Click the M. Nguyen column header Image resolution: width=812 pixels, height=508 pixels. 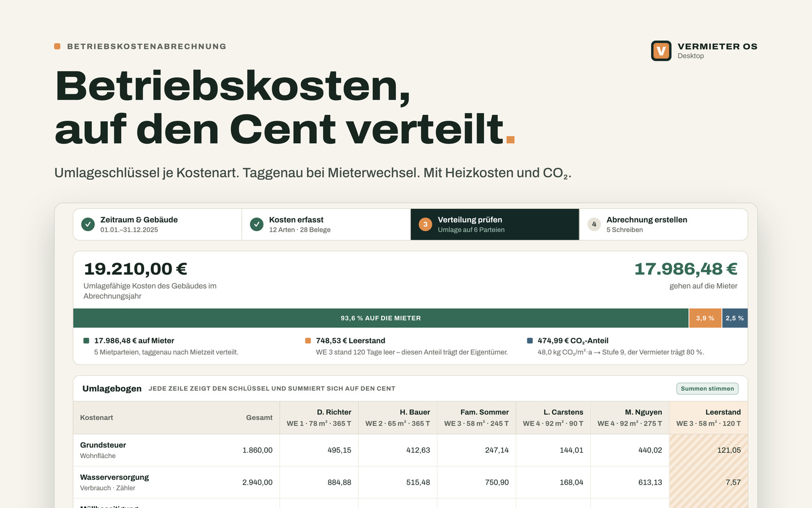(x=629, y=418)
